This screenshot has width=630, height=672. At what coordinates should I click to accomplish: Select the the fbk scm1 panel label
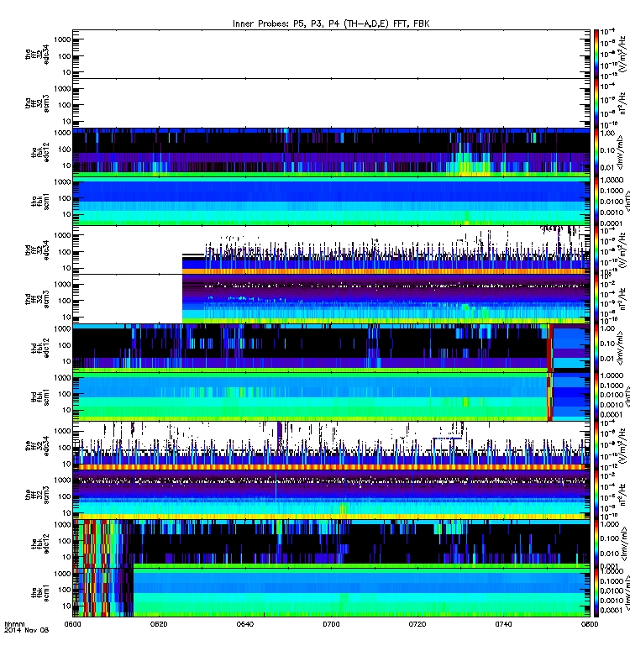(40, 592)
